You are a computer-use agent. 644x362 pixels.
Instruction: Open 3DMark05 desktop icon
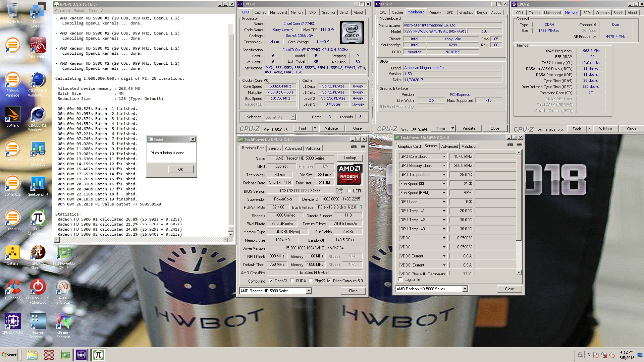pyautogui.click(x=12, y=186)
